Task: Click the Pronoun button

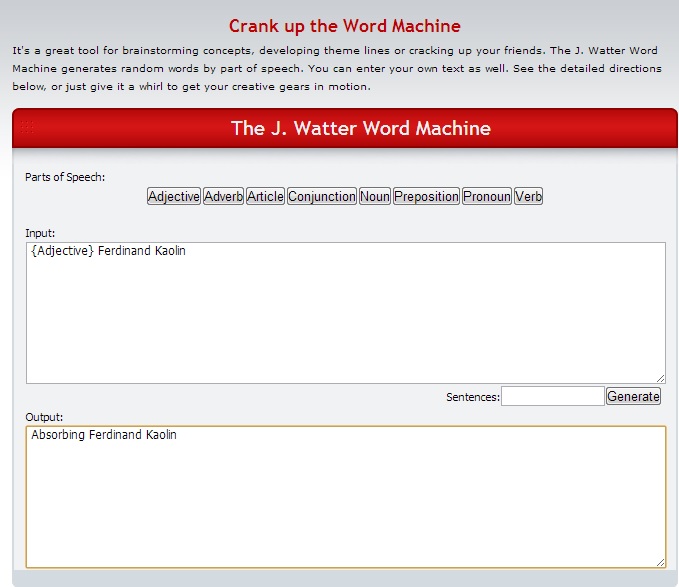Action: 487,197
